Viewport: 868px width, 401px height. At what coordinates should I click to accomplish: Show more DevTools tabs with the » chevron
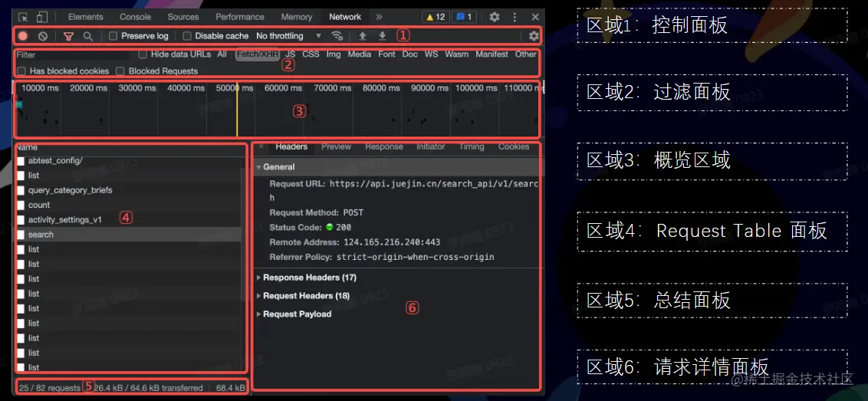coord(380,17)
